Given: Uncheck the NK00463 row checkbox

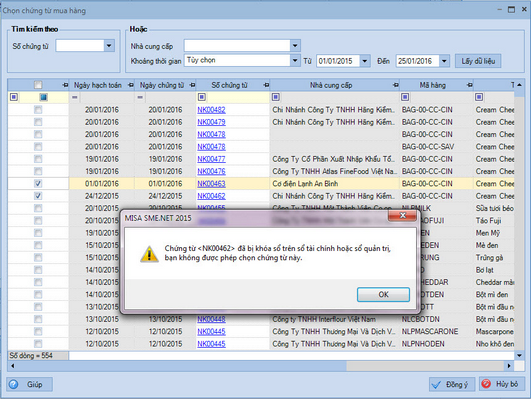Looking at the screenshot, I should pos(38,184).
